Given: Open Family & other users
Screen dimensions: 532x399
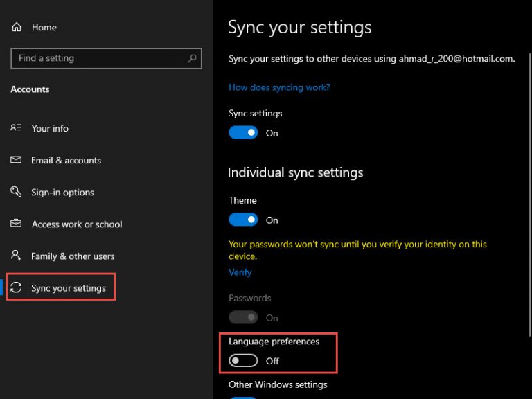Looking at the screenshot, I should [73, 256].
